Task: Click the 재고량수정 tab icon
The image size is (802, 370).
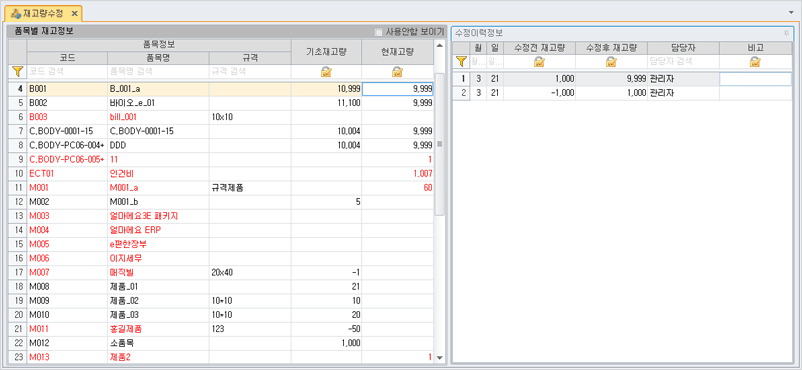Action: coord(16,13)
